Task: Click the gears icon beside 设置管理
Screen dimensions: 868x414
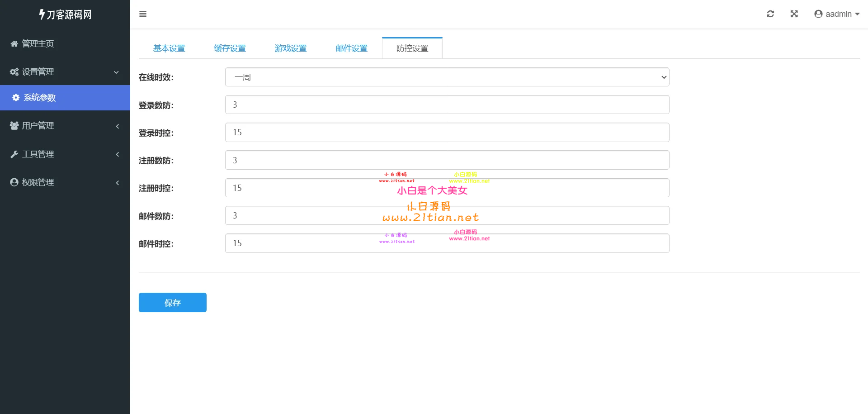Action: point(14,72)
